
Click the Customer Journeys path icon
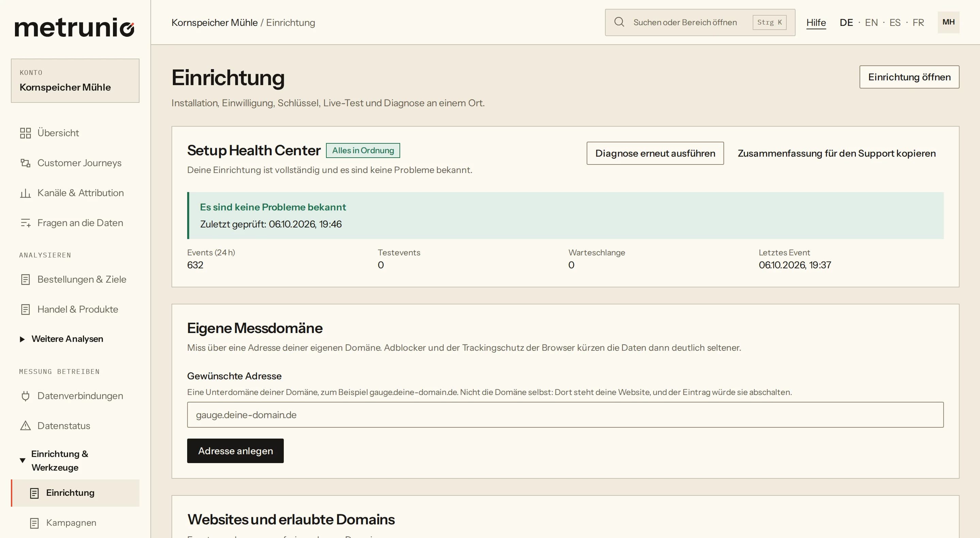coord(26,163)
